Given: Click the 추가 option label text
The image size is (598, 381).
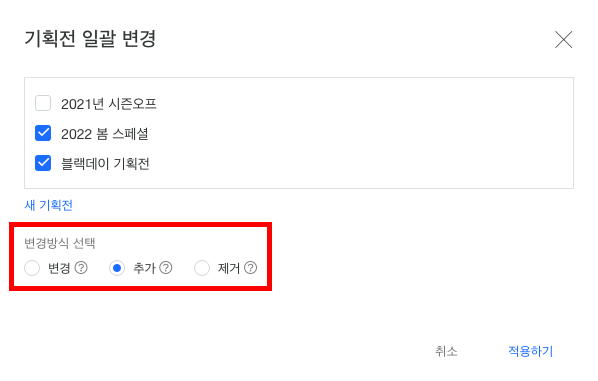Looking at the screenshot, I should click(144, 268).
